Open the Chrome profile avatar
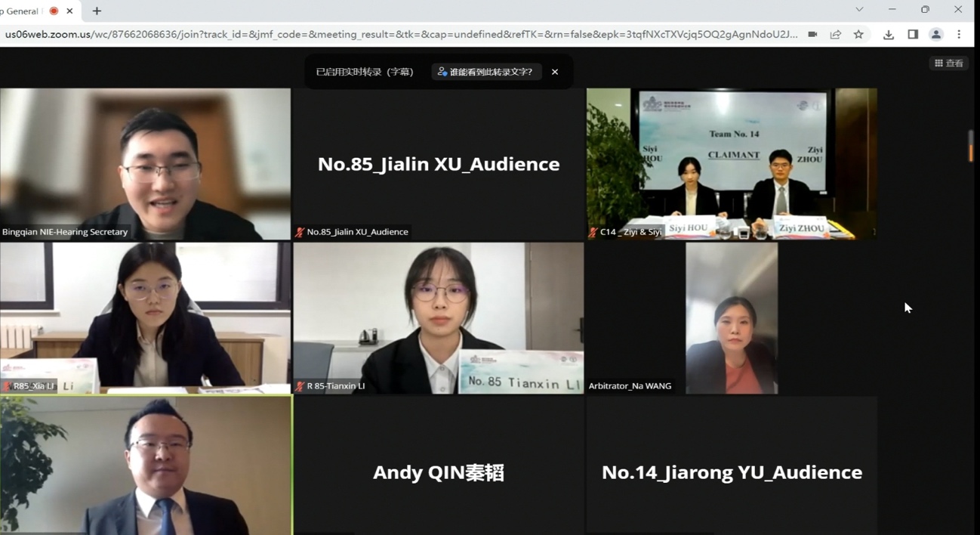The width and height of the screenshot is (980, 535). coord(936,35)
